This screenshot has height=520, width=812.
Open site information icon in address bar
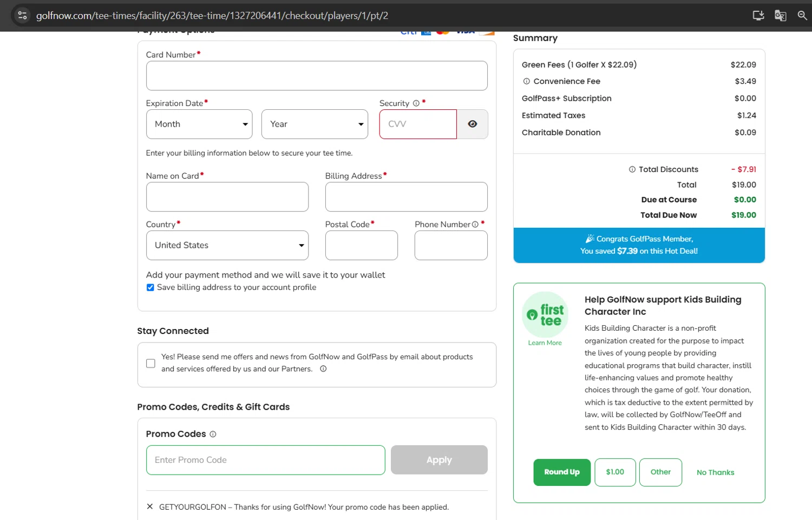22,15
